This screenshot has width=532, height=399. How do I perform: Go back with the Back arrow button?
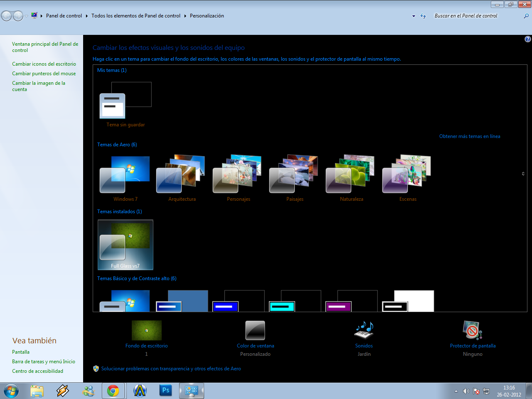6,16
